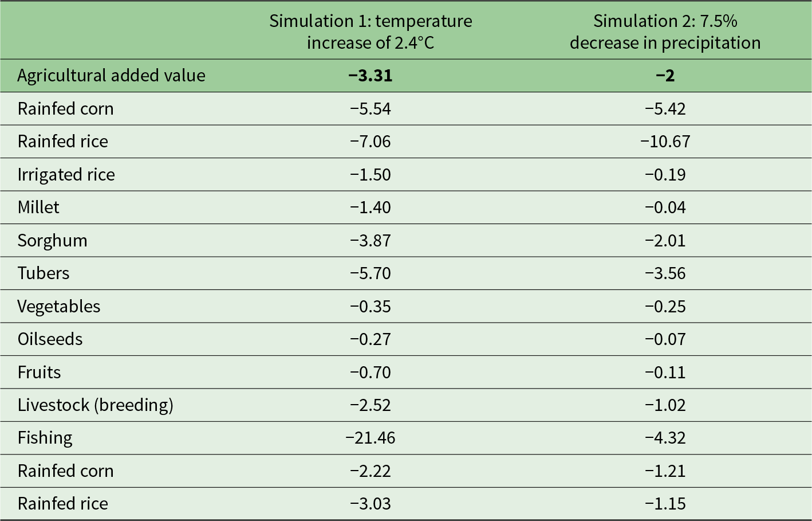812x521 pixels.
Task: Click the −2.01 Sorghum precipitation value
Action: [x=665, y=241]
